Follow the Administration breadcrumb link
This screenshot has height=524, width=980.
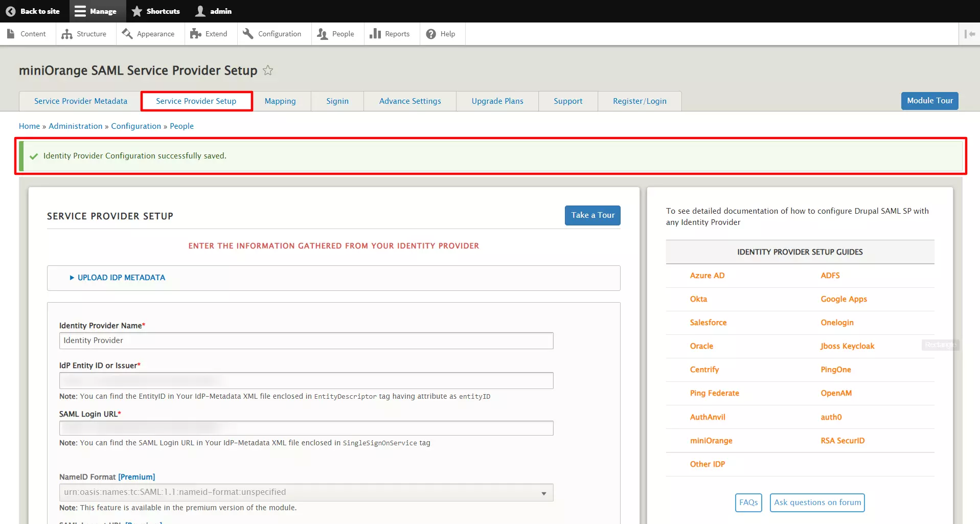click(x=76, y=126)
